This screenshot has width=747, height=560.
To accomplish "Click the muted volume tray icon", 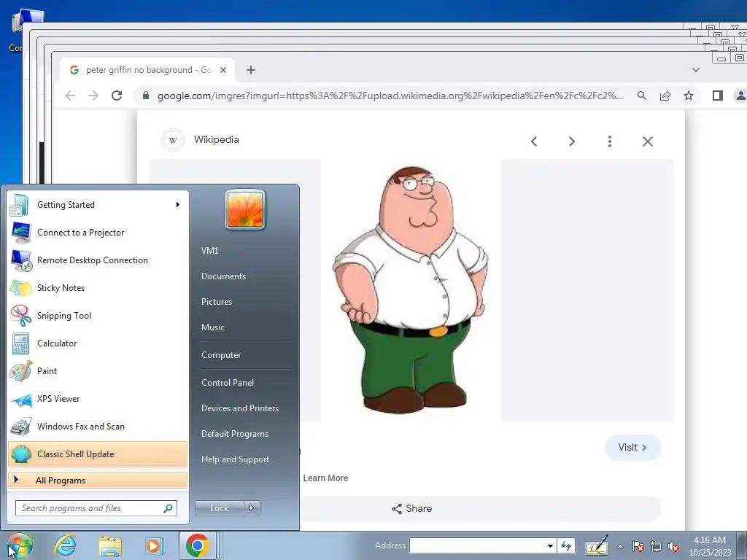I will click(x=673, y=546).
